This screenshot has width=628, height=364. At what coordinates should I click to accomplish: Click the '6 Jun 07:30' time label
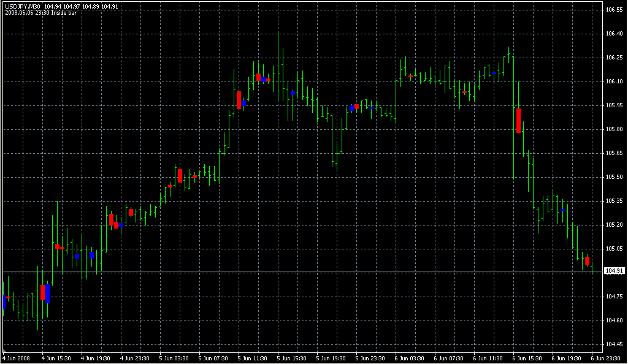[x=449, y=358]
